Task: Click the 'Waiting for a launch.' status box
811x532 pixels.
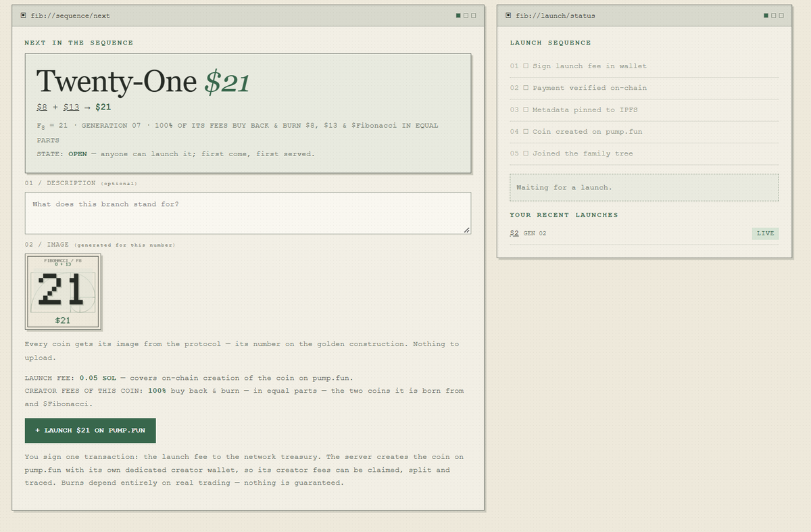Action: tap(644, 187)
